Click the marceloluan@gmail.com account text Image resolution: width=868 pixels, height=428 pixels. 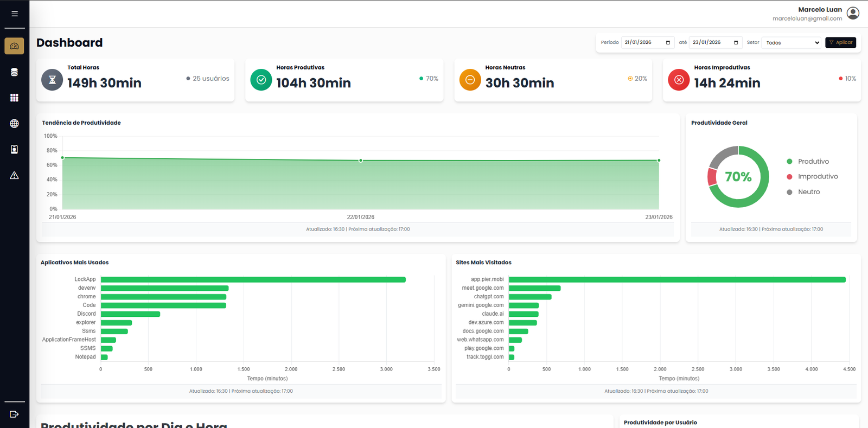(807, 18)
